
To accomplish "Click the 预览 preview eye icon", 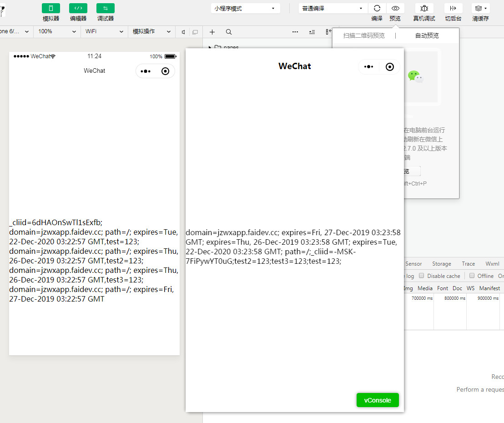I will coord(395,8).
